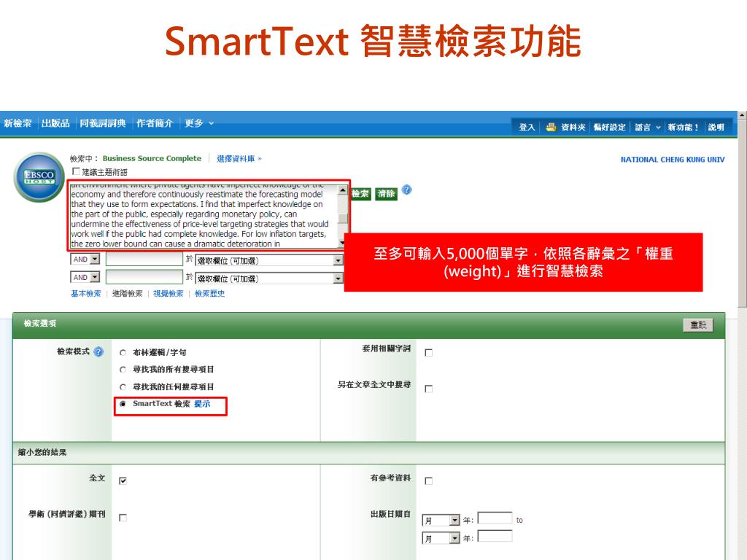This screenshot has width=747, height=560.
Task: Click the text box scrollbar thumb
Action: point(343,219)
